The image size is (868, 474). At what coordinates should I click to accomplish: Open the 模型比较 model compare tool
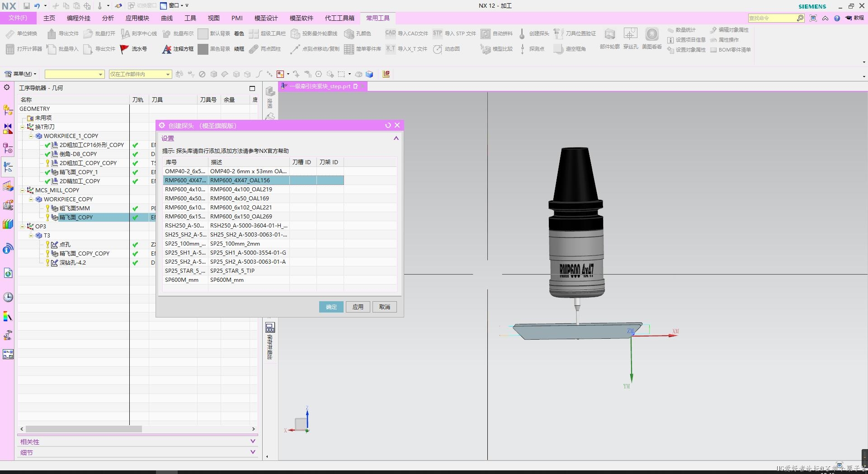(497, 49)
